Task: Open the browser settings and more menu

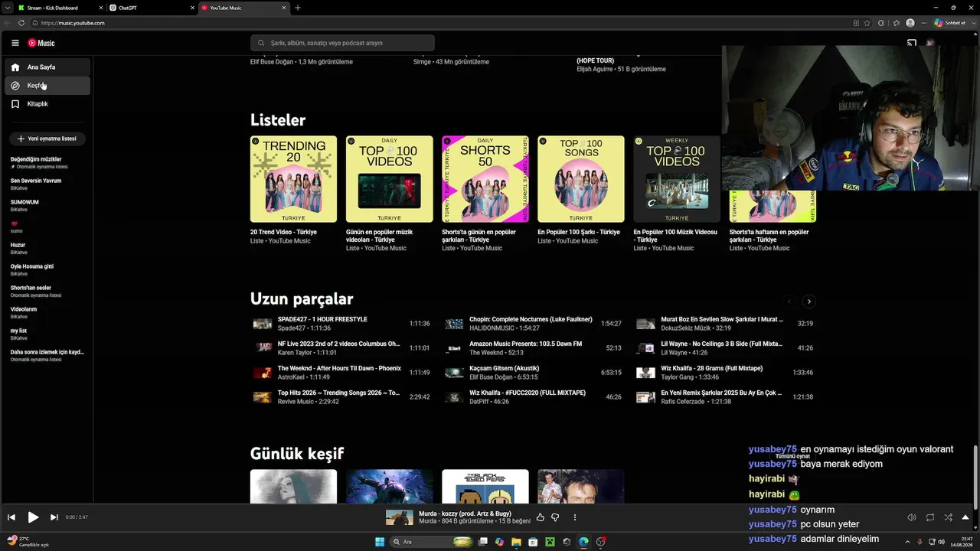Action: pyautogui.click(x=923, y=23)
